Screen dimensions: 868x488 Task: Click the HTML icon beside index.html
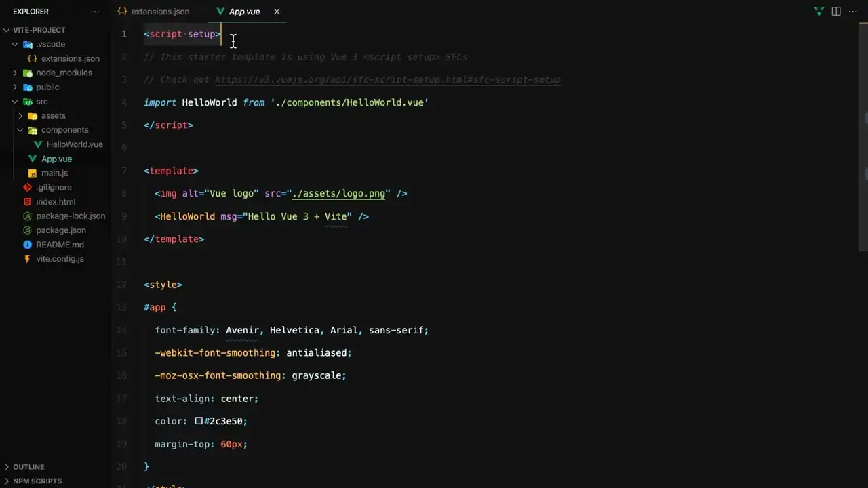[27, 202]
